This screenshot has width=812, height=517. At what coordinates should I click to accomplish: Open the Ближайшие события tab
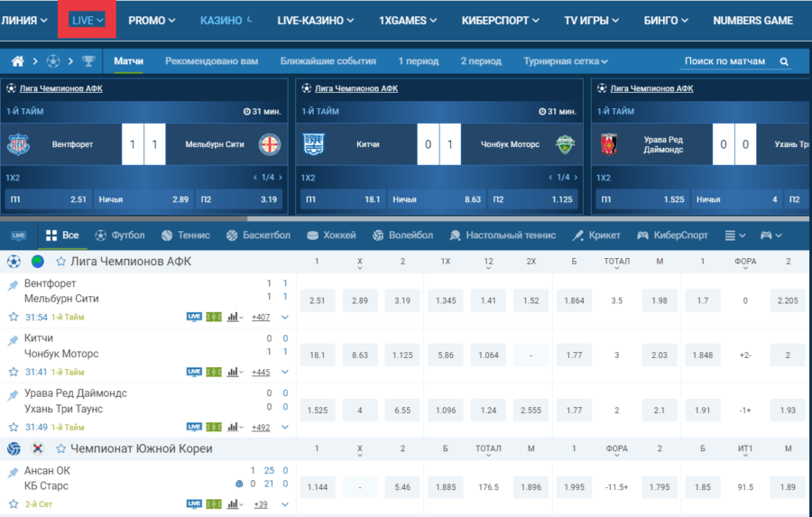328,61
